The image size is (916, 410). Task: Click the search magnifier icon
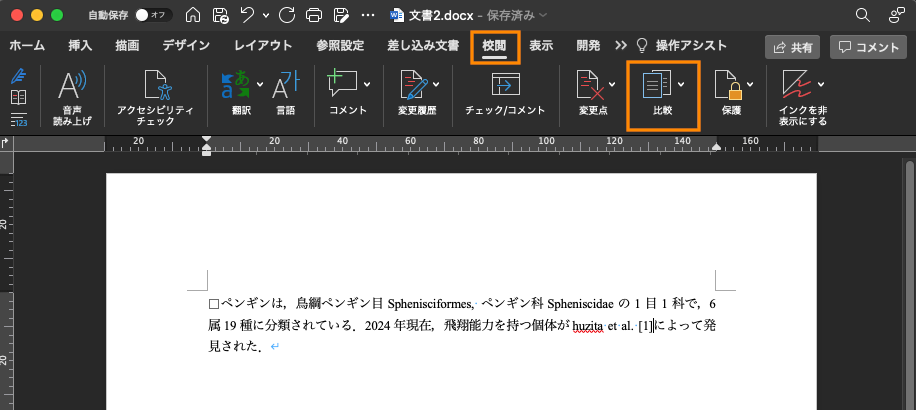pos(862,15)
